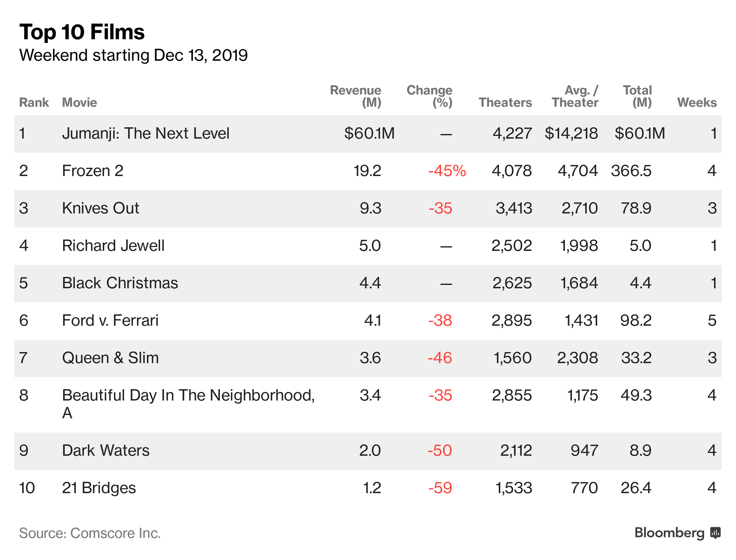Select the Movie column header
Viewport: 736px width, 560px height.
(79, 102)
